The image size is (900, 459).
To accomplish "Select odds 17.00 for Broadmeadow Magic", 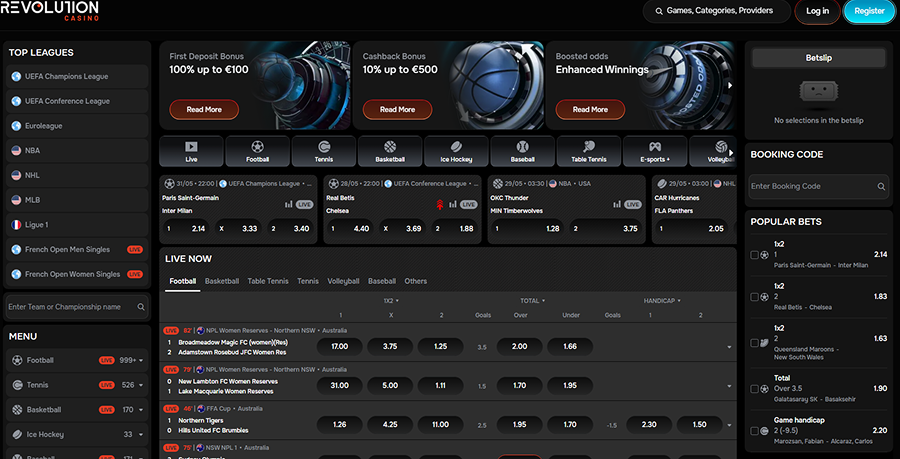I will pyautogui.click(x=339, y=347).
